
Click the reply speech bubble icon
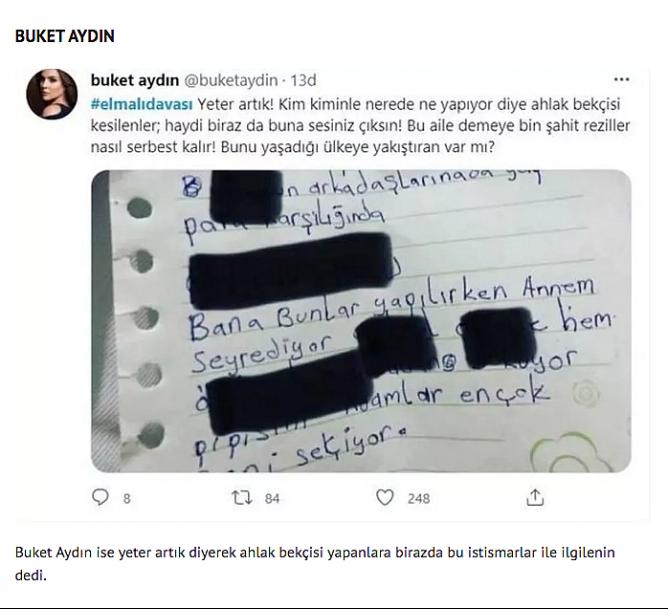click(101, 497)
